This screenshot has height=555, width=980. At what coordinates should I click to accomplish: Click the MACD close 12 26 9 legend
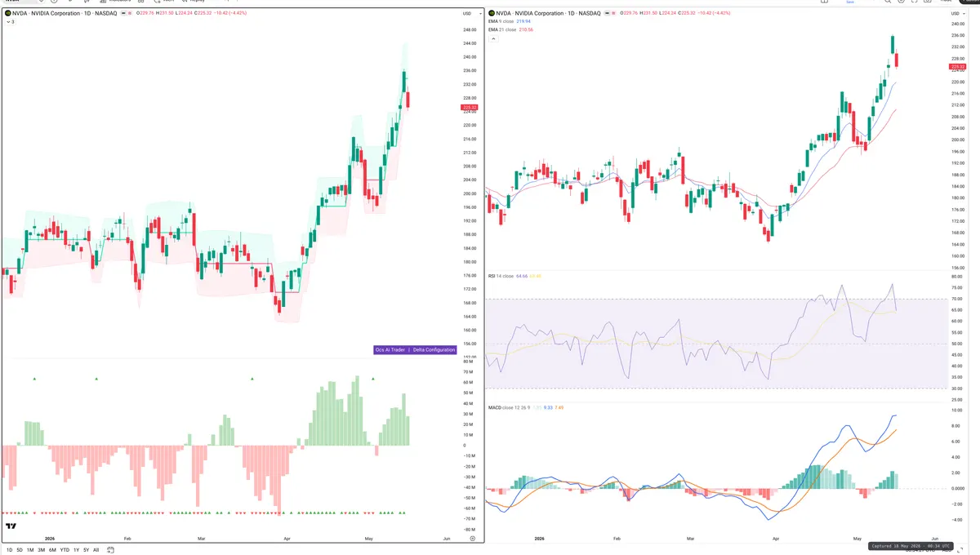coord(510,407)
